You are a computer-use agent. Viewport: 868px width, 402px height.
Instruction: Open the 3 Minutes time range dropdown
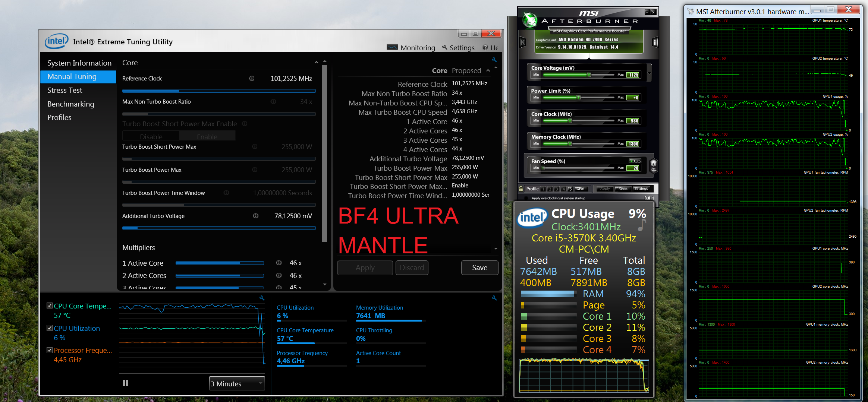tap(237, 383)
